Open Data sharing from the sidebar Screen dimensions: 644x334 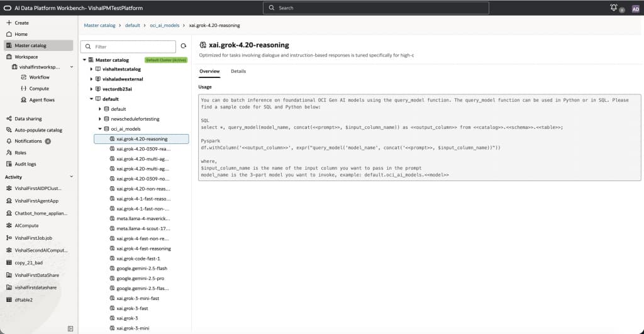tap(9, 118)
